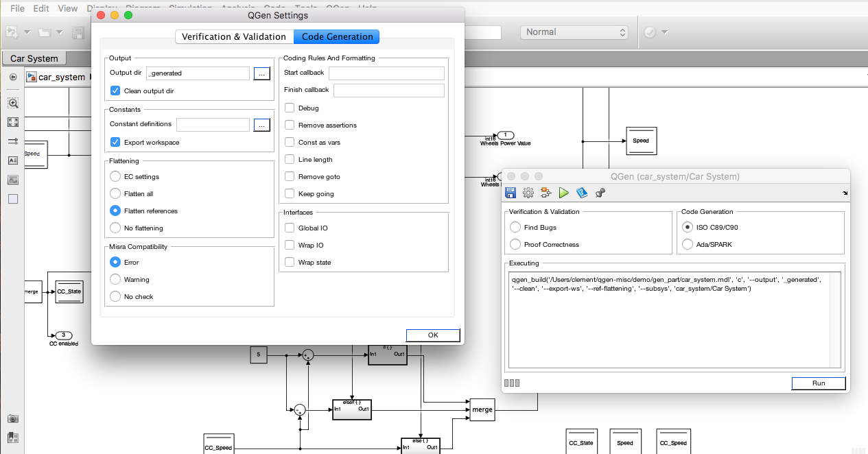
Task: Expand the open folder dropdown arrow
Action: (60, 32)
